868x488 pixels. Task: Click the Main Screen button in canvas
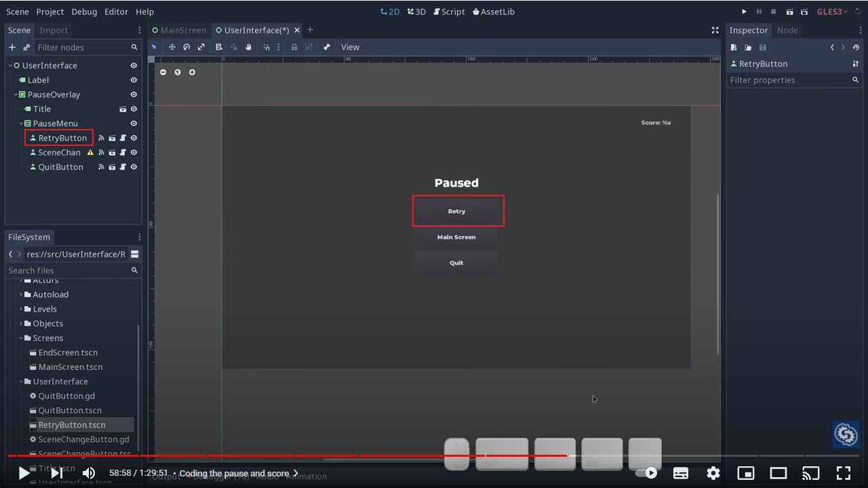click(456, 237)
